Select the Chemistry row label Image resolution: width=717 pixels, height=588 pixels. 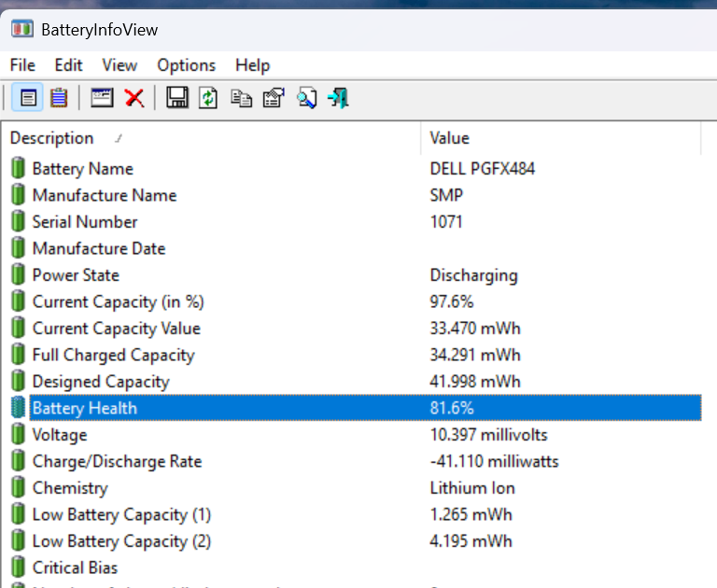pos(70,488)
